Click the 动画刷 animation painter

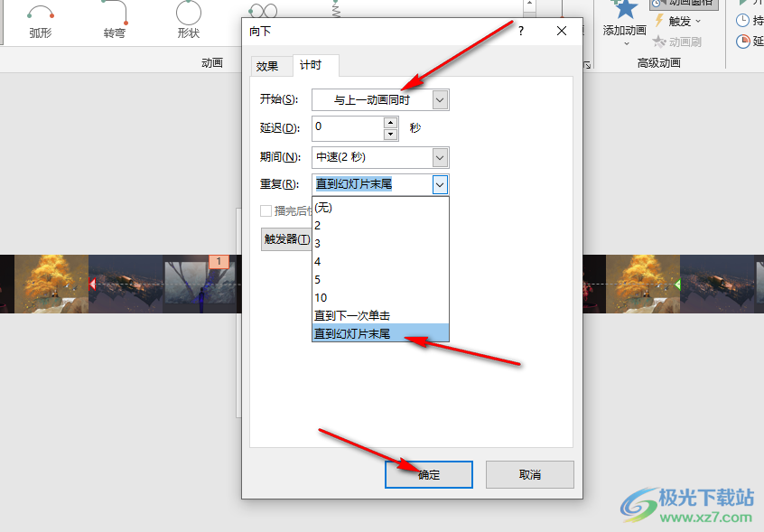(678, 42)
